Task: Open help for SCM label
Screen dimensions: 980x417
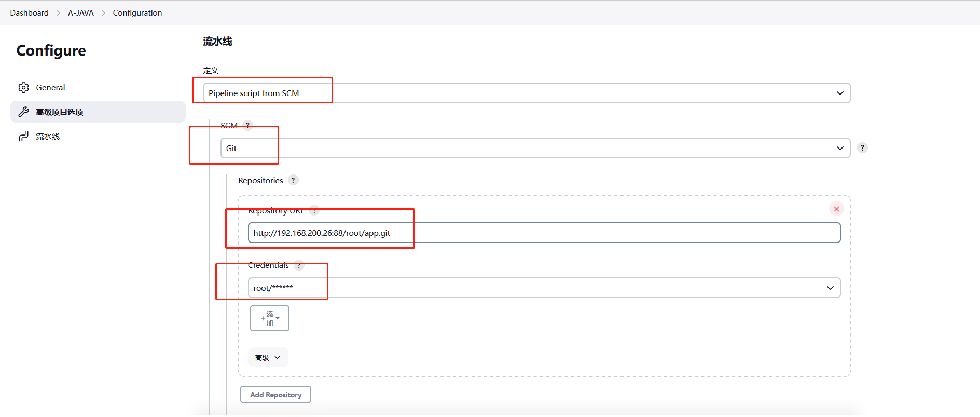Action: [x=248, y=125]
